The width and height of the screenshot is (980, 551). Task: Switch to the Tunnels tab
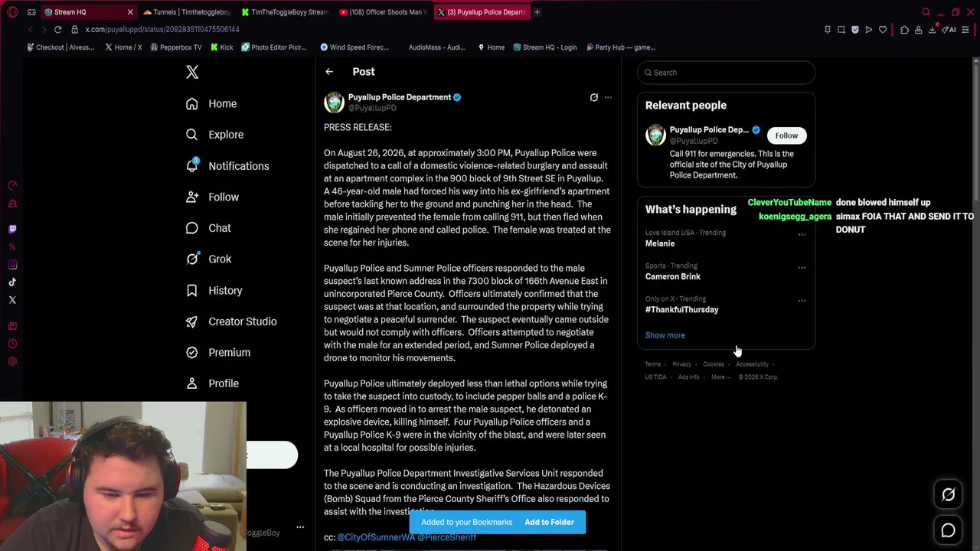(186, 12)
